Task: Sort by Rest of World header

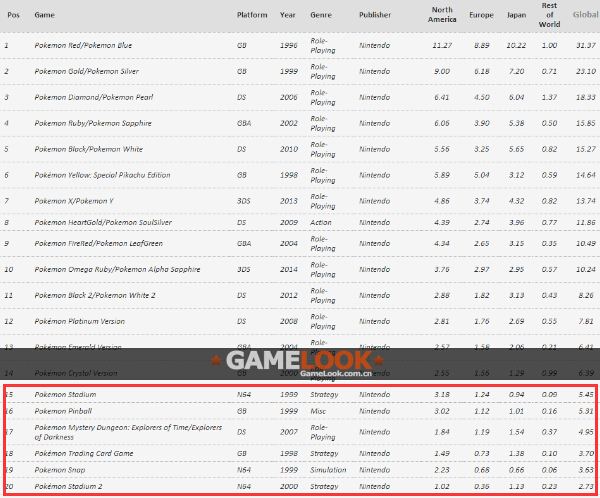Action: click(549, 15)
